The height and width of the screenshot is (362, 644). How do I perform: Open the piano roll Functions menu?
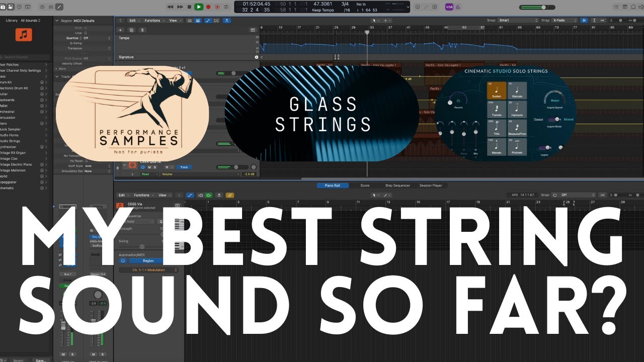pyautogui.click(x=144, y=195)
